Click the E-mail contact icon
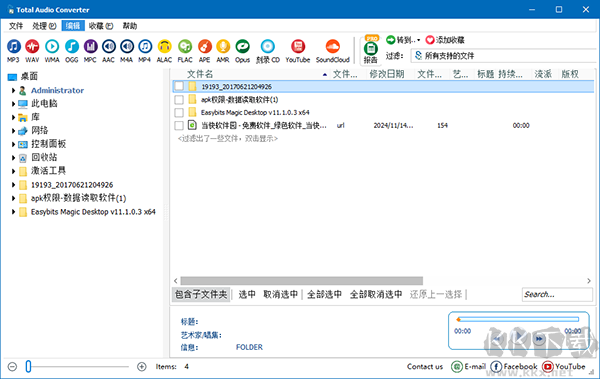 point(457,367)
